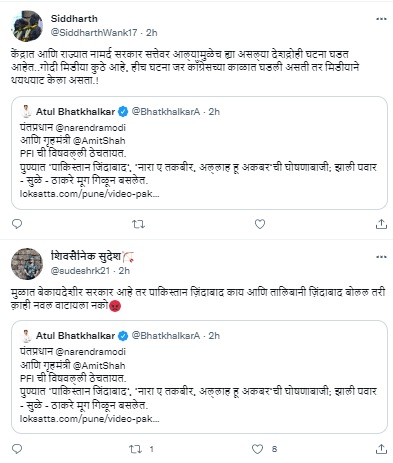The width and height of the screenshot is (393, 463).
Task: Visit @sudeshrk21 handle
Action: pos(80,271)
